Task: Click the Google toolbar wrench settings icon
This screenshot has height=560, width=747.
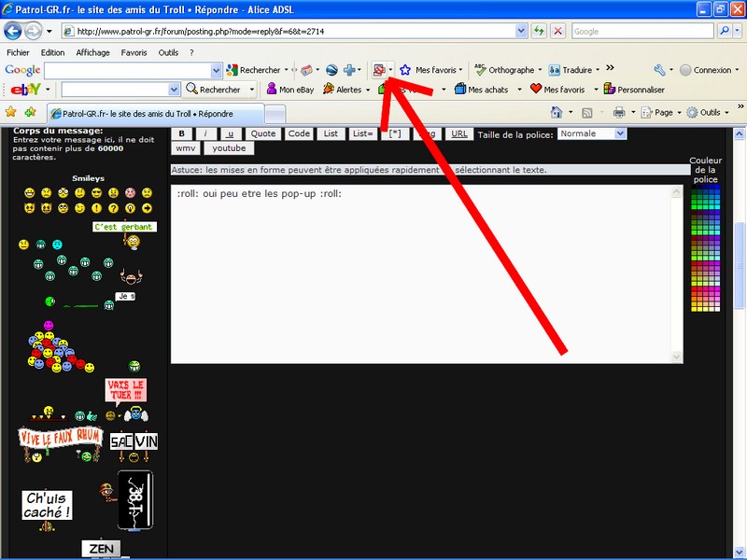Action: (x=659, y=70)
